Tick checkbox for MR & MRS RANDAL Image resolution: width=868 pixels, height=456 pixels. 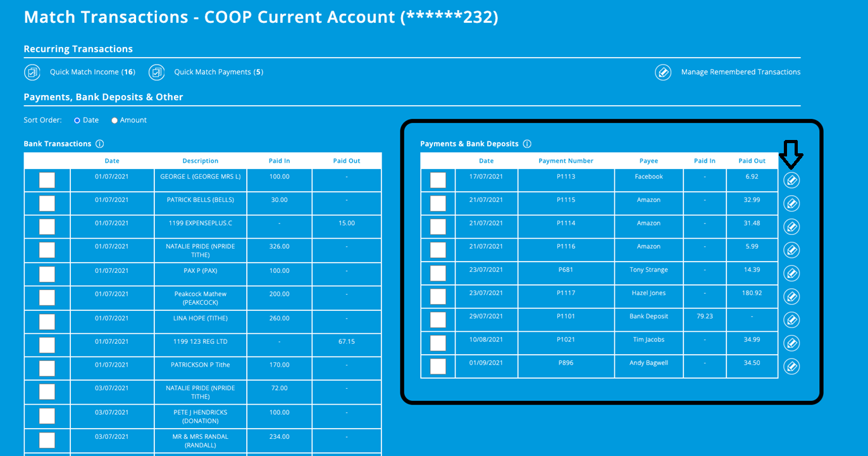point(47,440)
